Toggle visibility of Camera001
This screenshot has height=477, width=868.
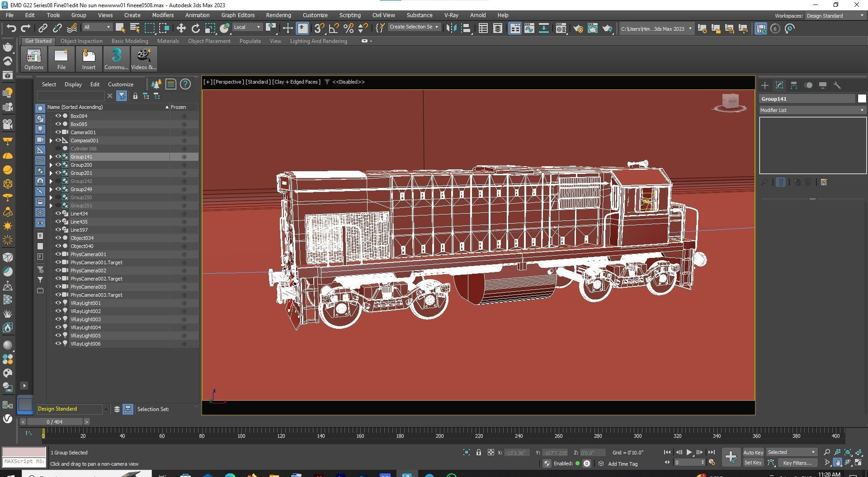(x=58, y=132)
